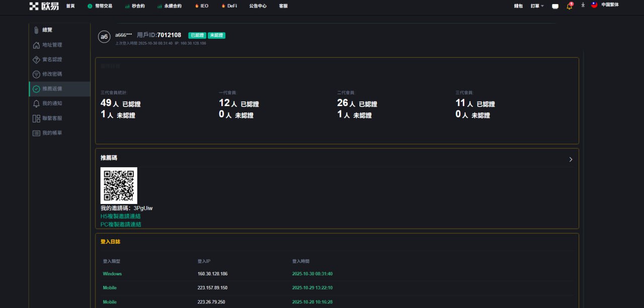Screen dimensions: 644x308
Task: Go to 永續合約 in top navigation
Action: pyautogui.click(x=169, y=6)
